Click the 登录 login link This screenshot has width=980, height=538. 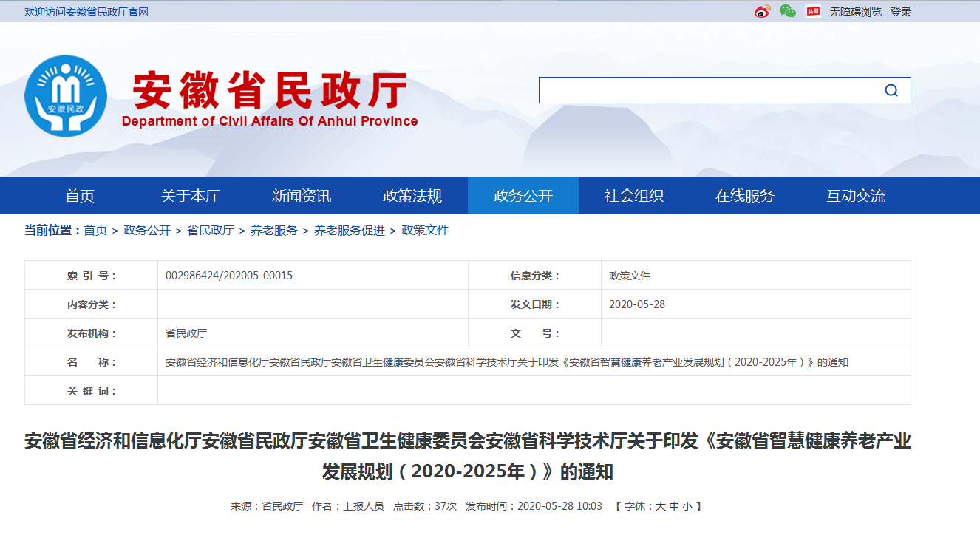pyautogui.click(x=901, y=12)
